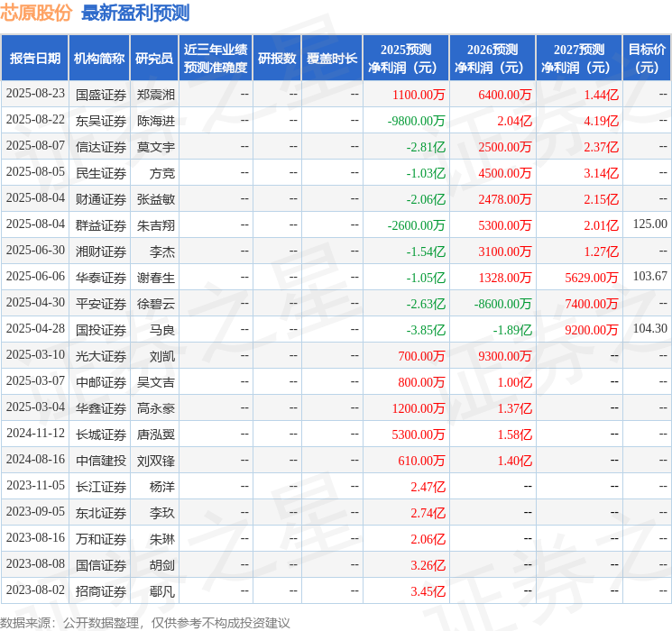Click the date 2025-06-30
672x631 pixels.
point(35,251)
